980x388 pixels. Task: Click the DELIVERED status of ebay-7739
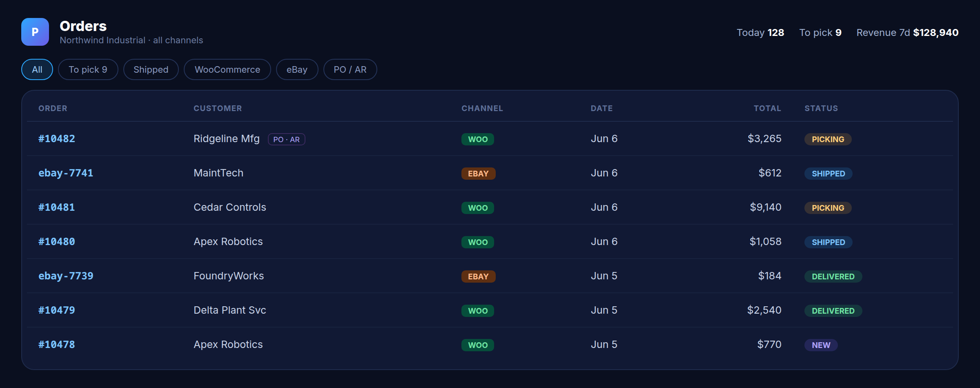pos(833,277)
